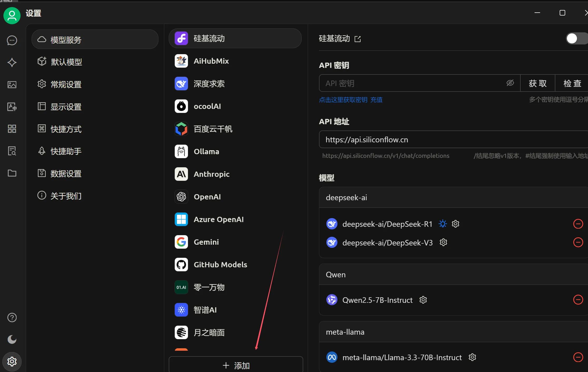Open external link beside 硅基流动 title
This screenshot has height=372, width=588.
pyautogui.click(x=357, y=39)
